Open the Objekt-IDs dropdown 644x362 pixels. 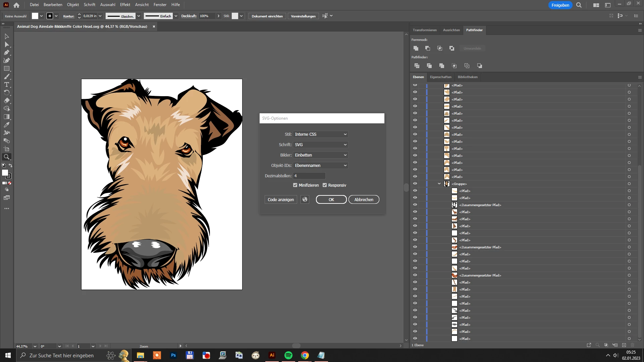click(x=320, y=165)
